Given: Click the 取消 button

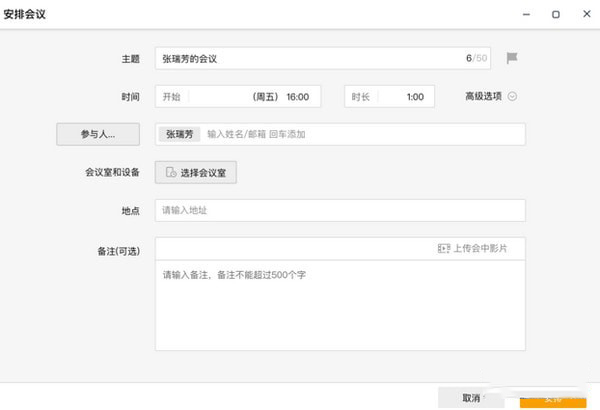Looking at the screenshot, I should click(471, 397).
